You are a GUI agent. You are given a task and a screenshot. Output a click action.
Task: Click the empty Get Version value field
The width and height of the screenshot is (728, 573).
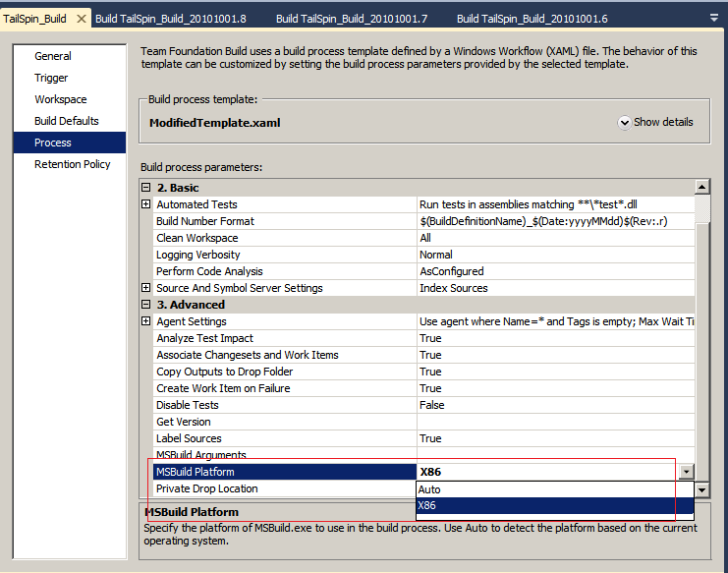[556, 422]
